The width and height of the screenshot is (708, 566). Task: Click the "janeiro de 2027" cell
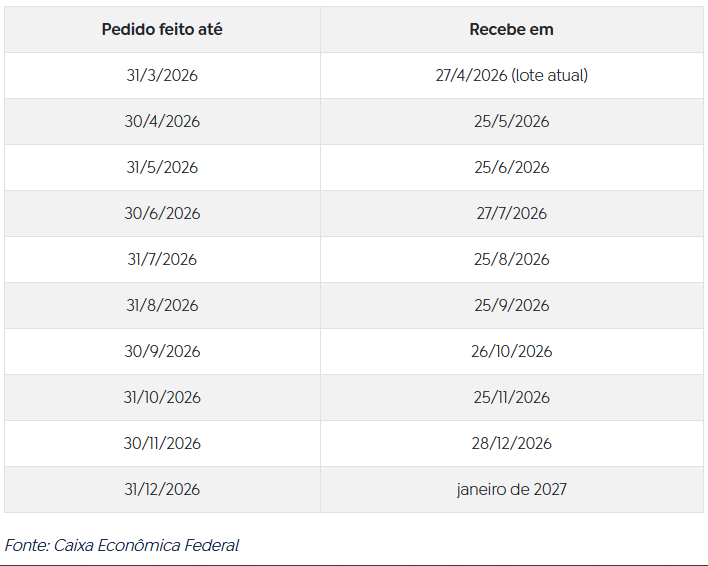coord(511,489)
